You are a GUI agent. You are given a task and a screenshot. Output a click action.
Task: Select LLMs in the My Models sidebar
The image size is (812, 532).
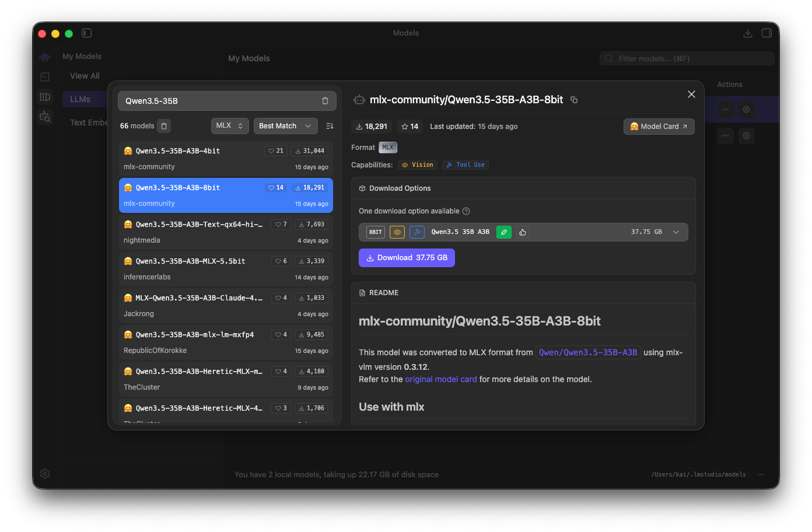(80, 99)
